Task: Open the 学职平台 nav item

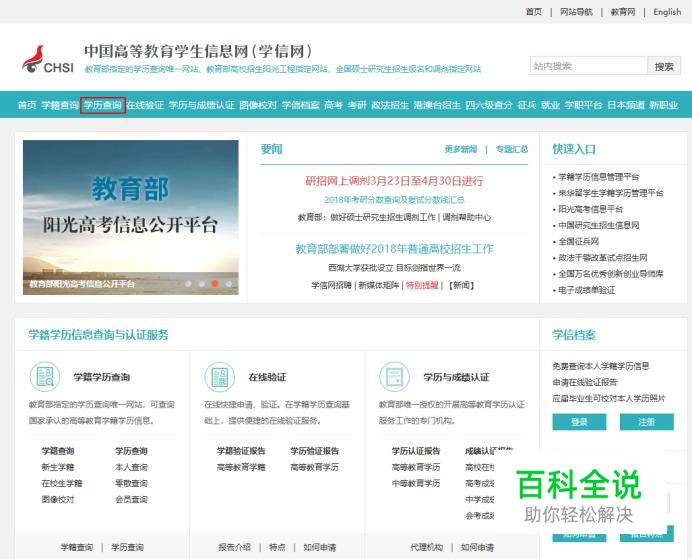Action: [x=583, y=105]
